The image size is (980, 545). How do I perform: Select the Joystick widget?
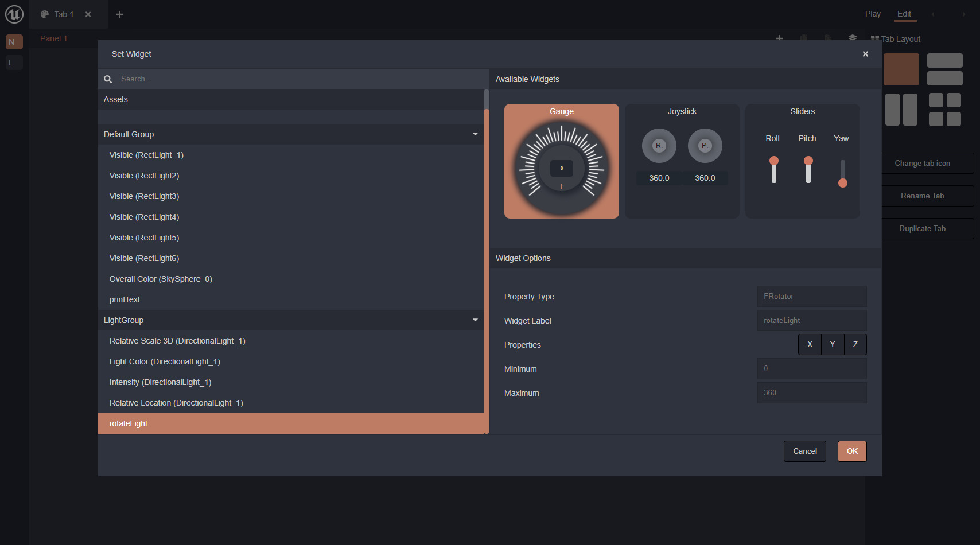(x=682, y=161)
